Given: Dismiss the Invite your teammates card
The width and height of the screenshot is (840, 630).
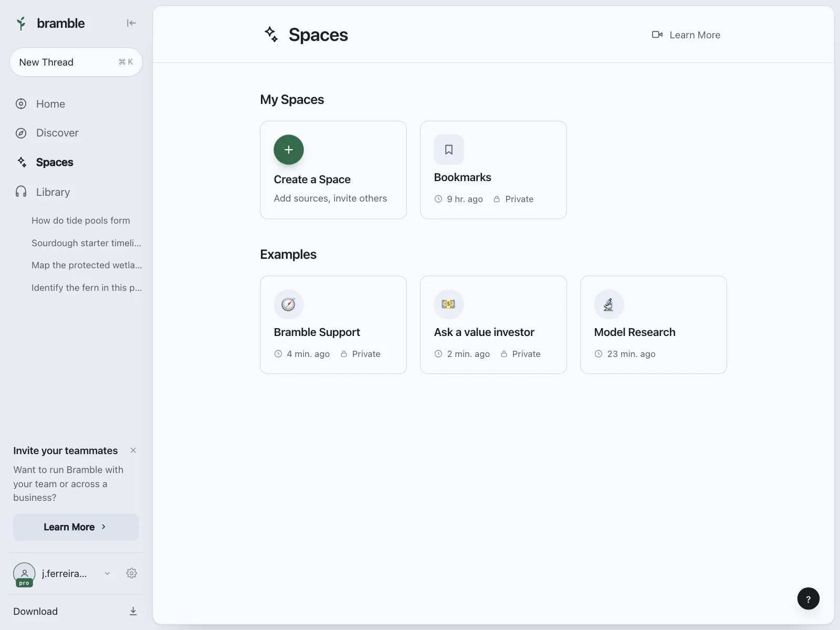Looking at the screenshot, I should click(x=133, y=450).
